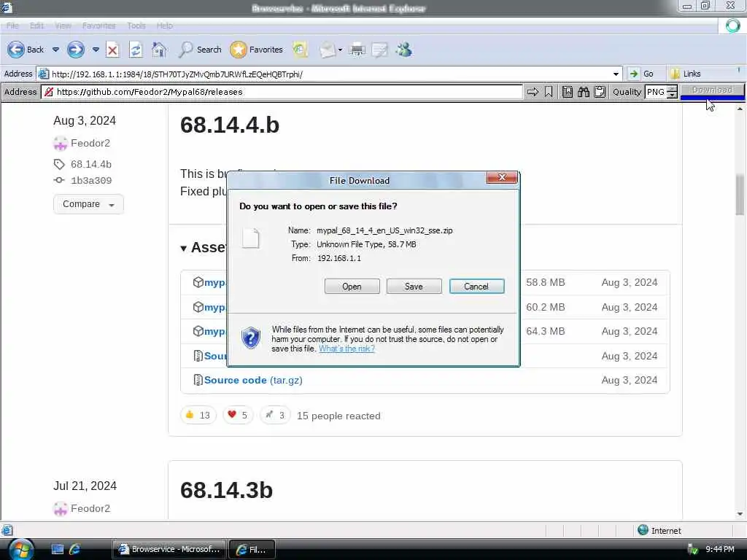Click the insecure lock icon in Browservice address
Image resolution: width=747 pixels, height=560 pixels.
pyautogui.click(x=48, y=92)
